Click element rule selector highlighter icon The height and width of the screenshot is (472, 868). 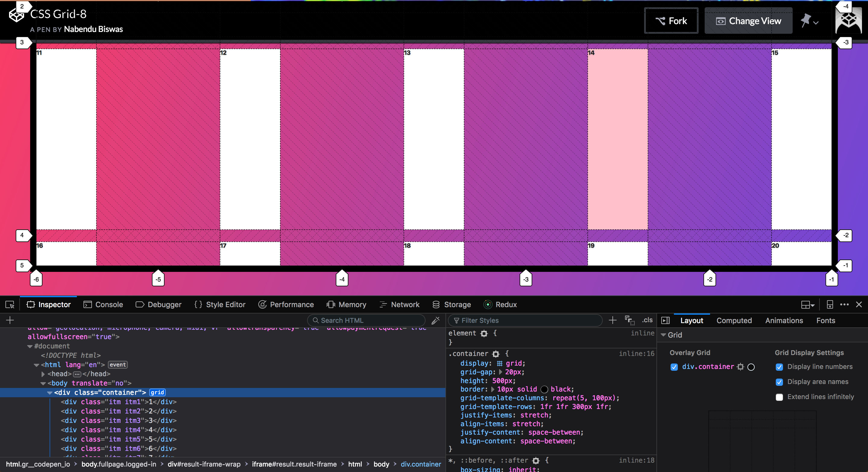pos(484,333)
